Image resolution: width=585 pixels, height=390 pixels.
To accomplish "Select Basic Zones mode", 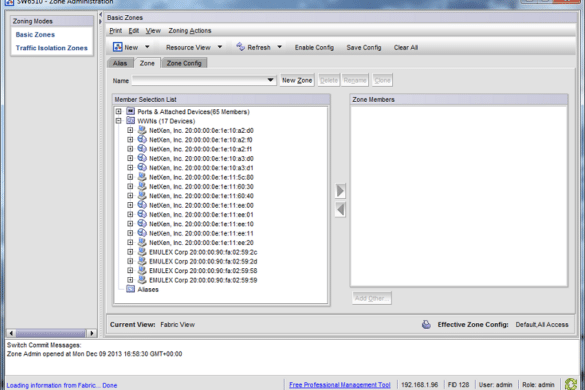I will click(x=35, y=34).
